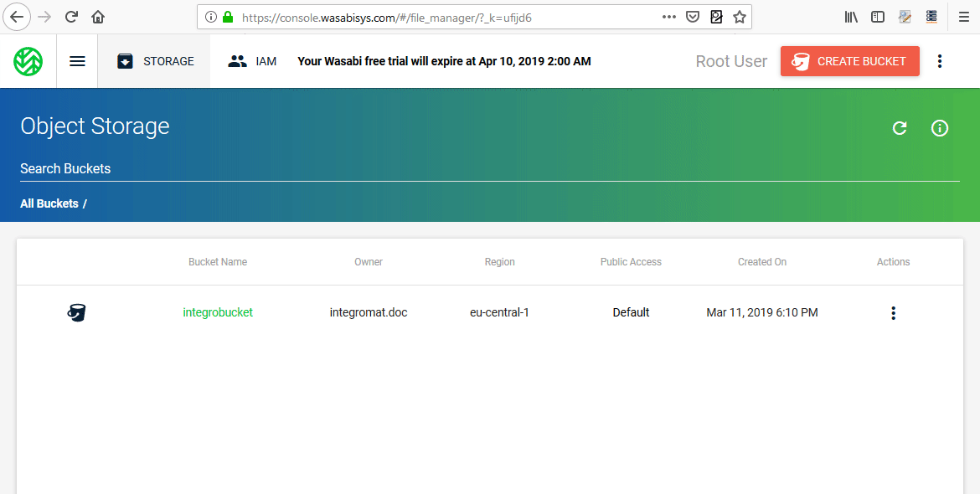Screen dimensions: 980x494
Task: Open the page actions three-dot menu
Action: [668, 17]
